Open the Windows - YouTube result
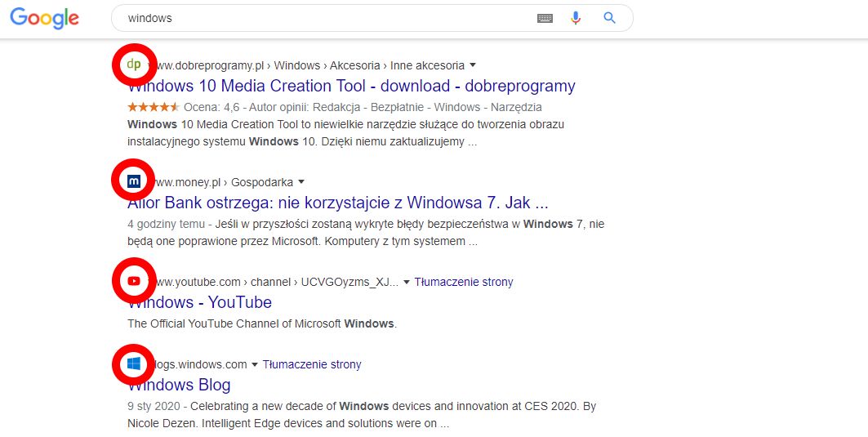 (x=200, y=302)
